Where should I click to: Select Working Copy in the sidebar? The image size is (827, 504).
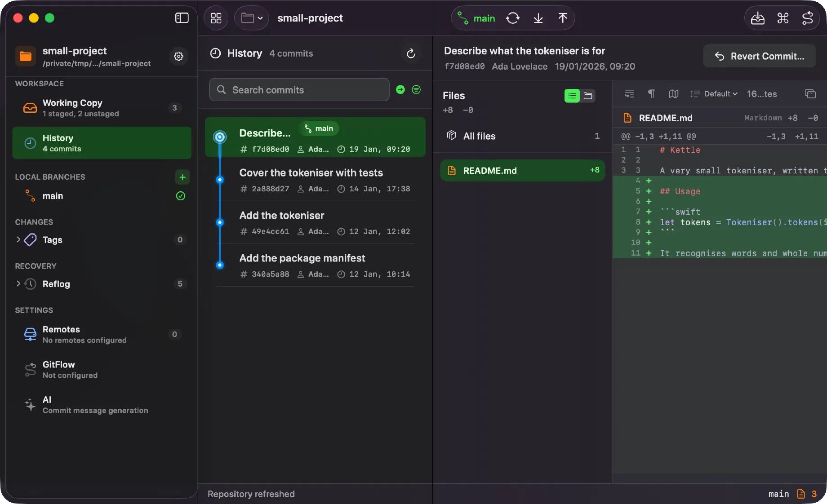[102, 108]
